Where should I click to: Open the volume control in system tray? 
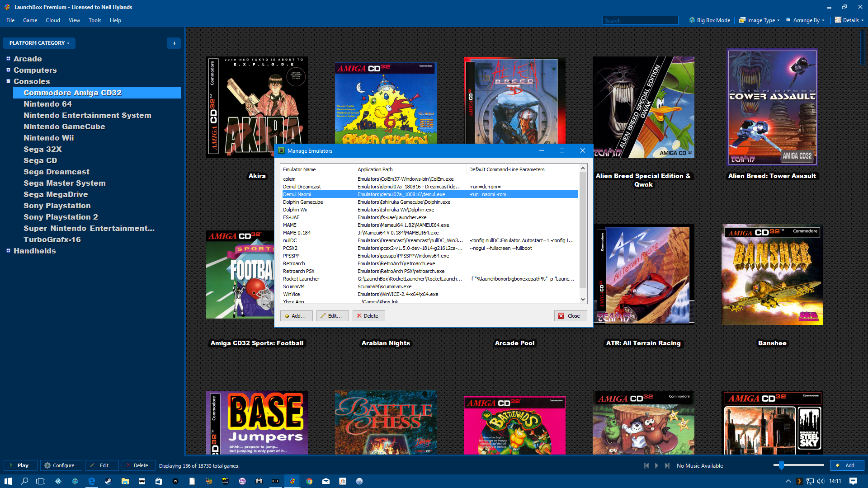point(821,481)
